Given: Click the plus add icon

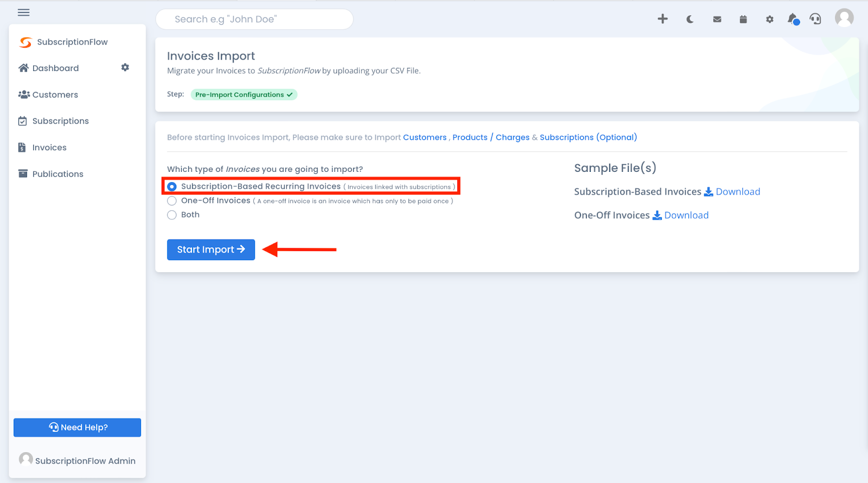Looking at the screenshot, I should tap(662, 19).
